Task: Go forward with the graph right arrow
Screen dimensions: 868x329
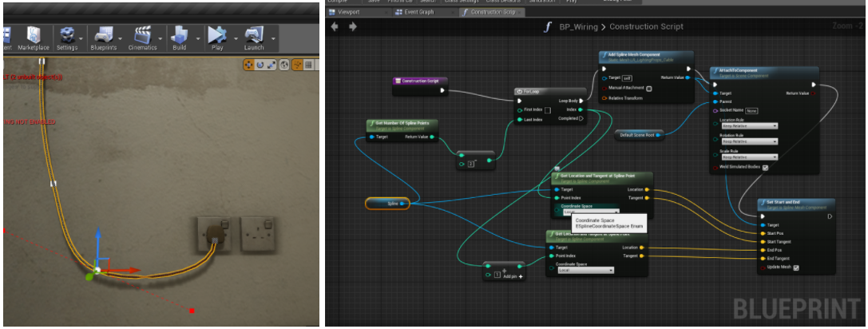Action: [353, 26]
